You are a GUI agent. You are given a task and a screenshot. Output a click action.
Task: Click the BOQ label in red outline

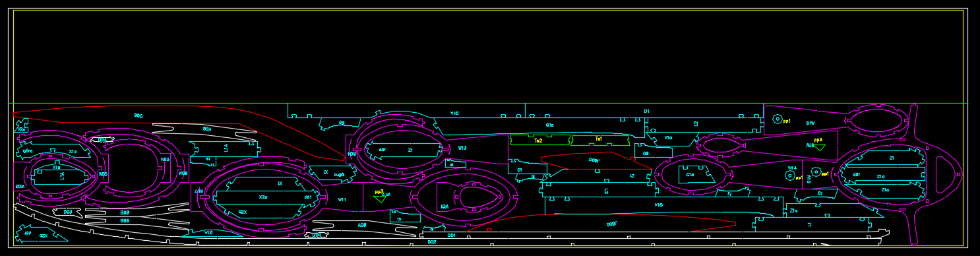(138, 115)
